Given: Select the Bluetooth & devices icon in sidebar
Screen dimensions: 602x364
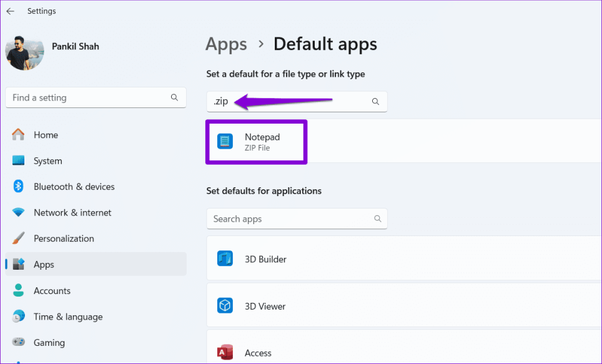Looking at the screenshot, I should pos(17,186).
